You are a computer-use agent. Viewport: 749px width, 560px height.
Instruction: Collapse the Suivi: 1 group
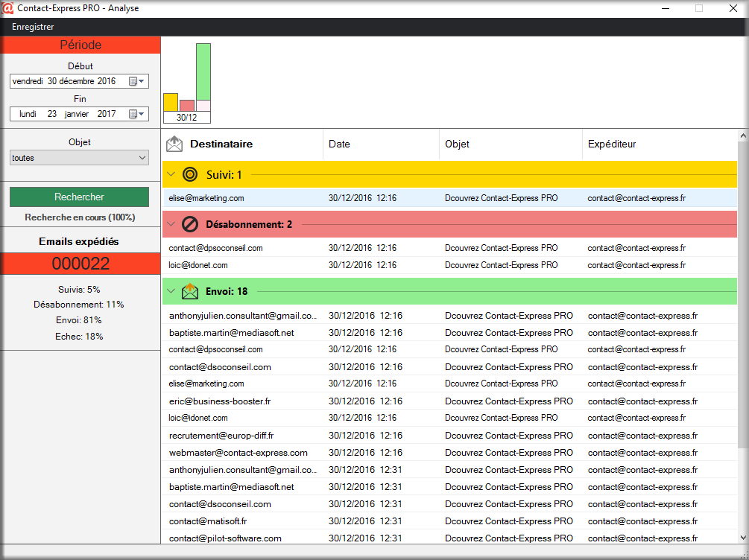171,174
